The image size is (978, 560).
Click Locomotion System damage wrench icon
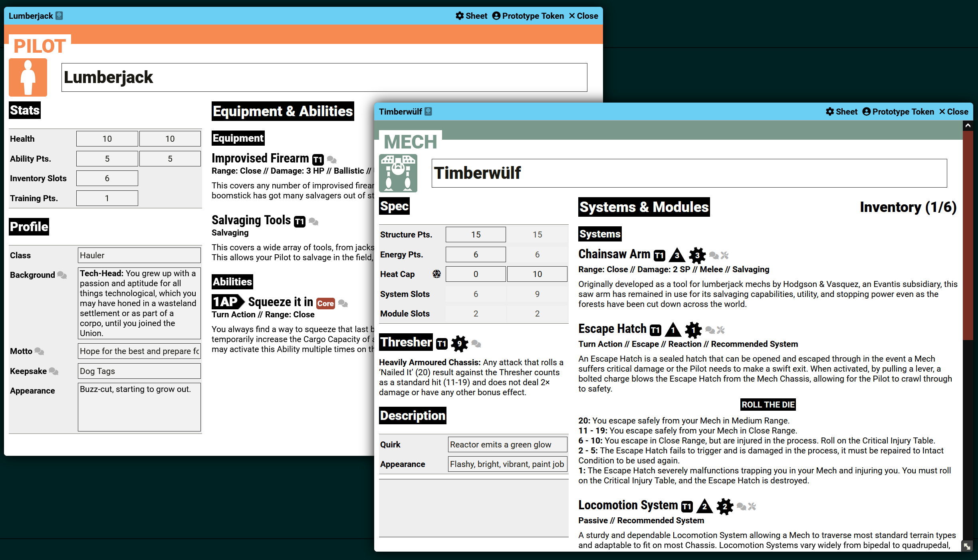(752, 507)
